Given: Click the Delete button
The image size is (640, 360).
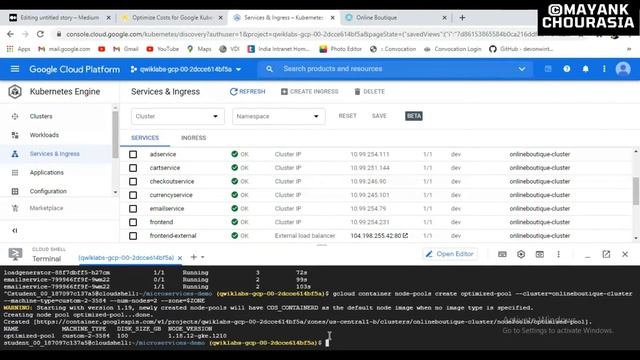Looking at the screenshot, I should [369, 91].
